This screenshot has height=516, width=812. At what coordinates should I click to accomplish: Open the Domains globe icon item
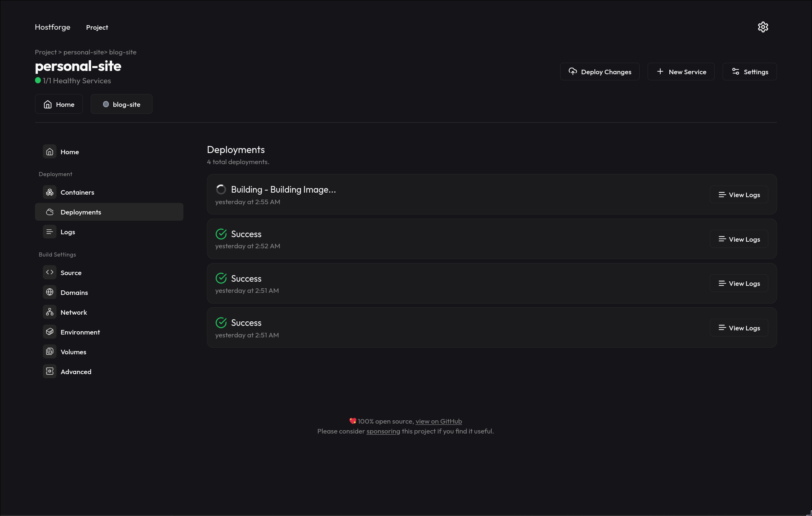click(50, 292)
